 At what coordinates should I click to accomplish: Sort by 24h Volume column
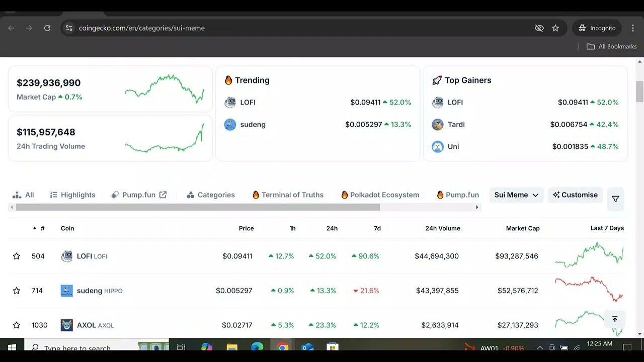click(x=443, y=228)
